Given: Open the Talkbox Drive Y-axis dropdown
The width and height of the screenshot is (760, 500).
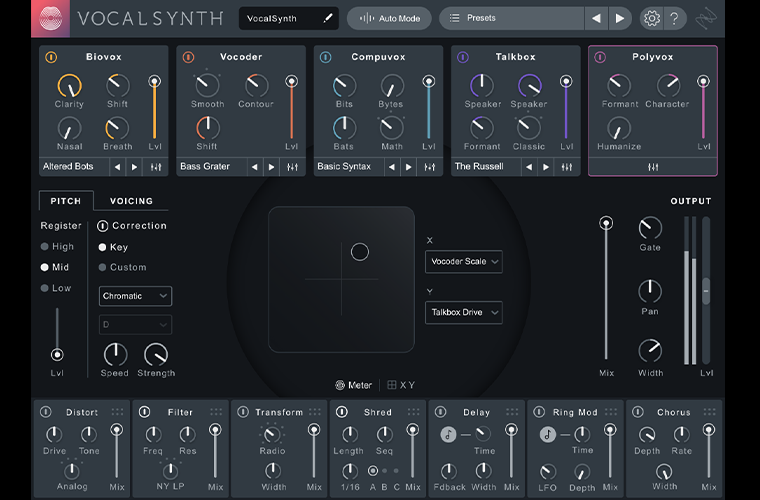Looking at the screenshot, I should tap(463, 312).
